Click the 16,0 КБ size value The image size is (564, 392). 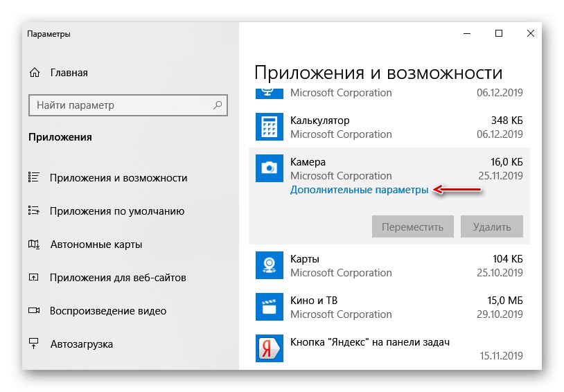click(506, 162)
